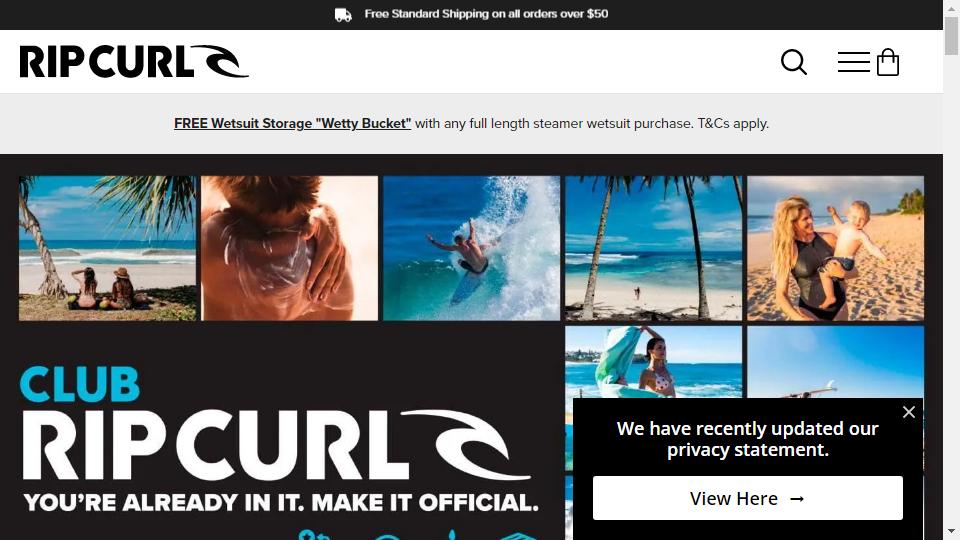The width and height of the screenshot is (960, 540).
Task: Select the surfer riding wave photo
Action: [471, 248]
